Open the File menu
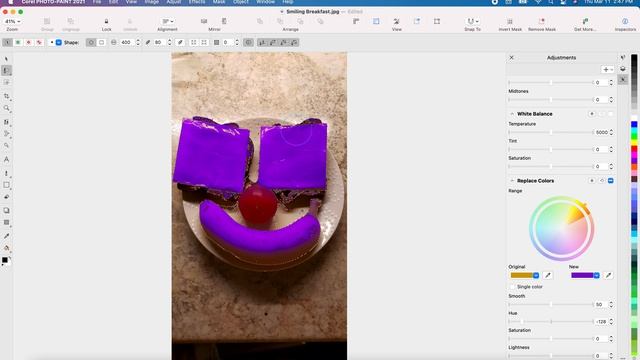Image resolution: width=640 pixels, height=360 pixels. [97, 2]
